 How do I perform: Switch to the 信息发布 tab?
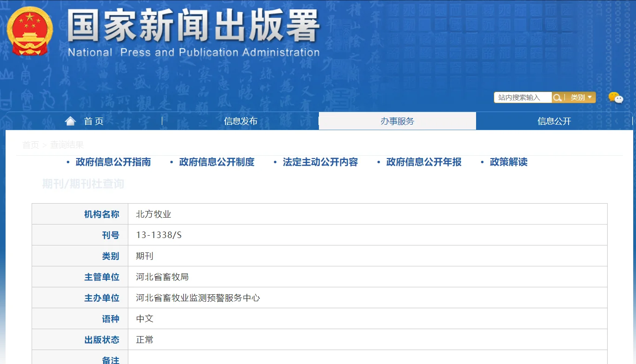[x=241, y=120]
